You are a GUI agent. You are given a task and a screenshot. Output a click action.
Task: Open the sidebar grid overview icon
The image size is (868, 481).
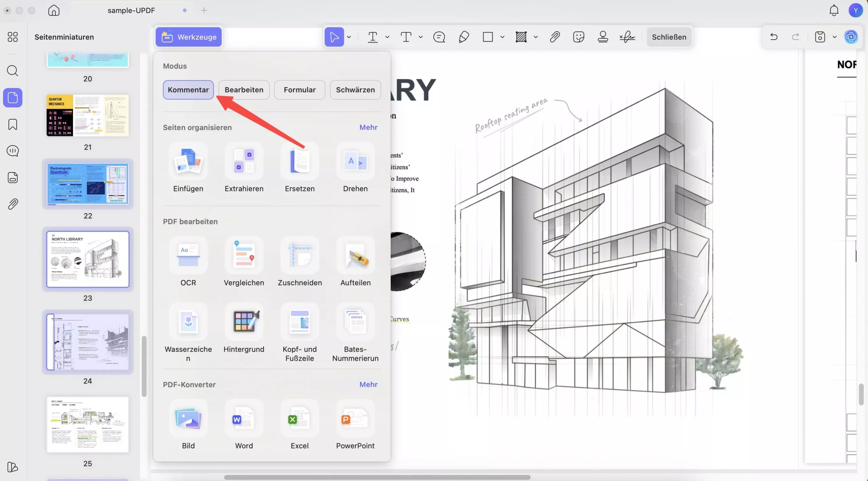pyautogui.click(x=13, y=37)
